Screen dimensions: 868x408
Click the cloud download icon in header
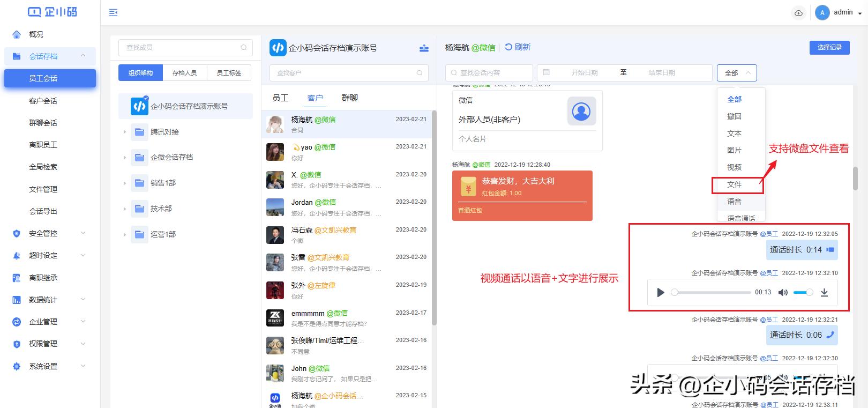(798, 13)
